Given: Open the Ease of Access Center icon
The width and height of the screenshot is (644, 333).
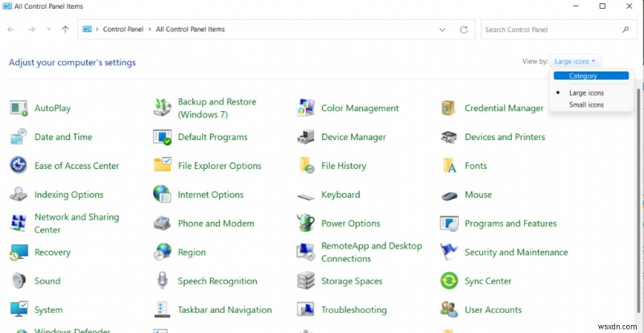Looking at the screenshot, I should coord(19,166).
